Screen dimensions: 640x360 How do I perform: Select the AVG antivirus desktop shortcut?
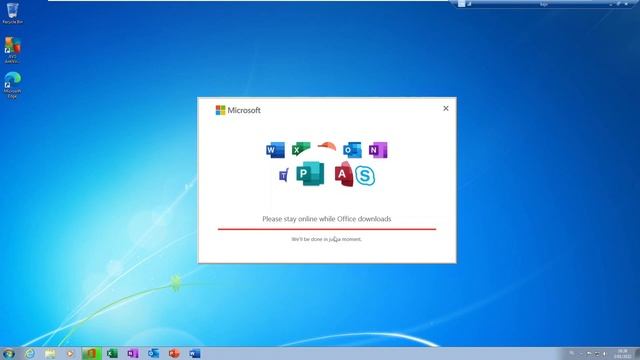(12, 50)
